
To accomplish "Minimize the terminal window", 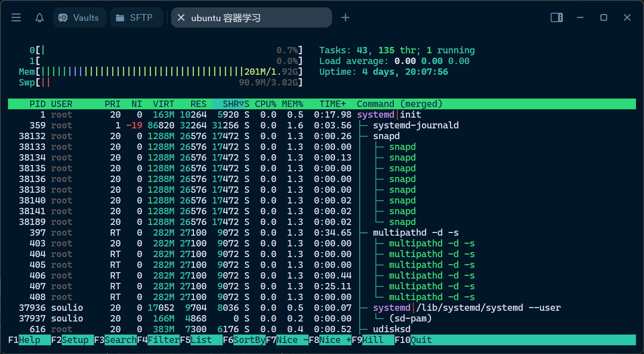I will point(580,17).
